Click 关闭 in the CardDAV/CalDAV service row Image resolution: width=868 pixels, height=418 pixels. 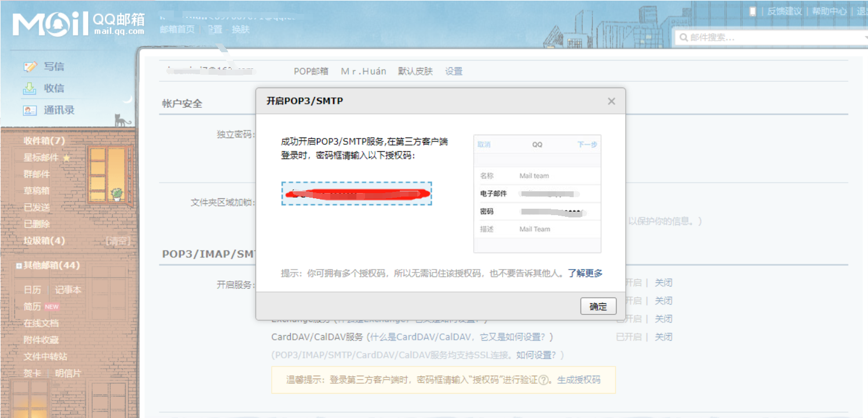[x=663, y=337]
